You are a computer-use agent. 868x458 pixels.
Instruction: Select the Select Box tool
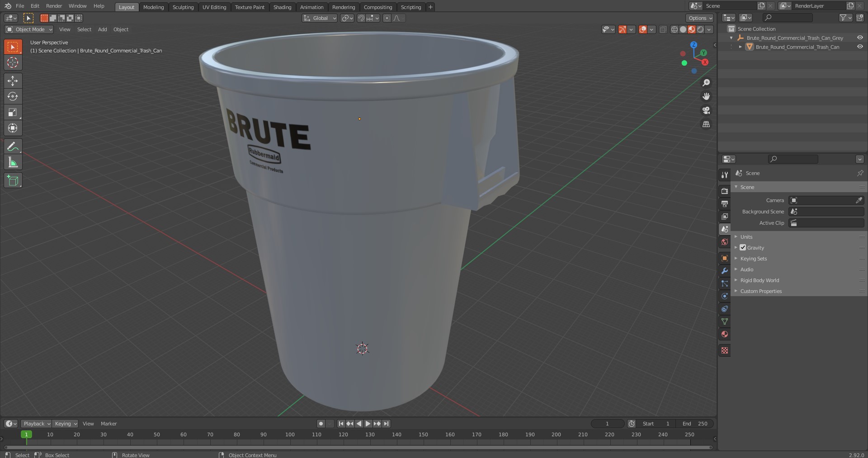13,47
